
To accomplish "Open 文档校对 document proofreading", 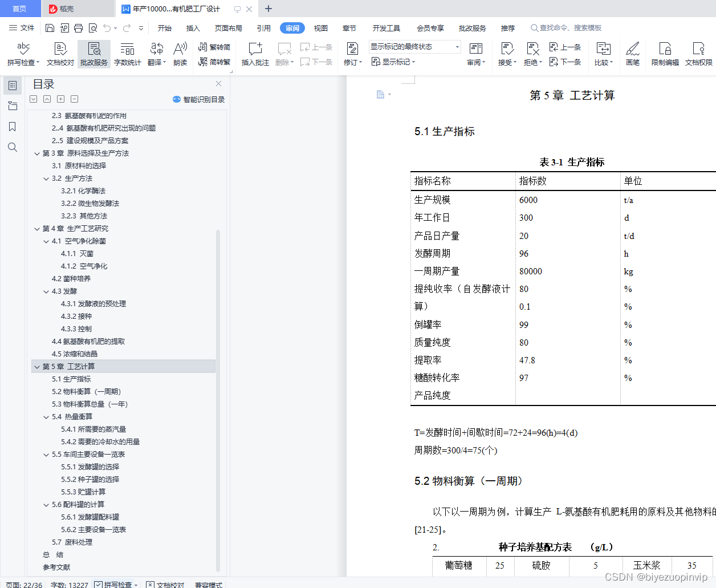I will (60, 54).
